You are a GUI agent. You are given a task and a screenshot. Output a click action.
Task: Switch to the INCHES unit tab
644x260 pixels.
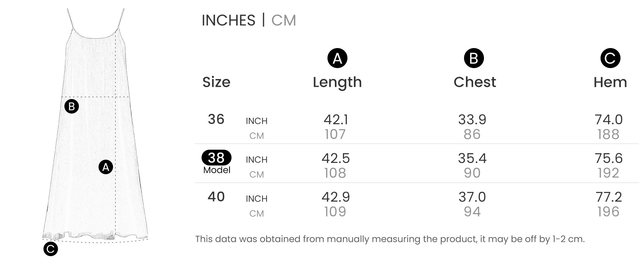point(228,20)
